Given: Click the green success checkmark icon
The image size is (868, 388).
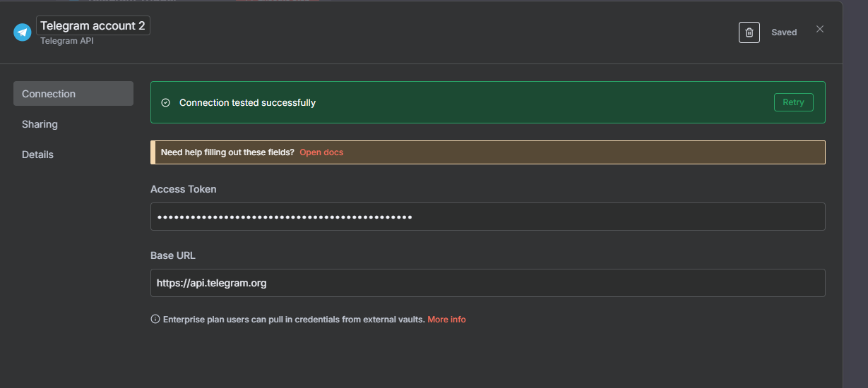Looking at the screenshot, I should coord(166,102).
